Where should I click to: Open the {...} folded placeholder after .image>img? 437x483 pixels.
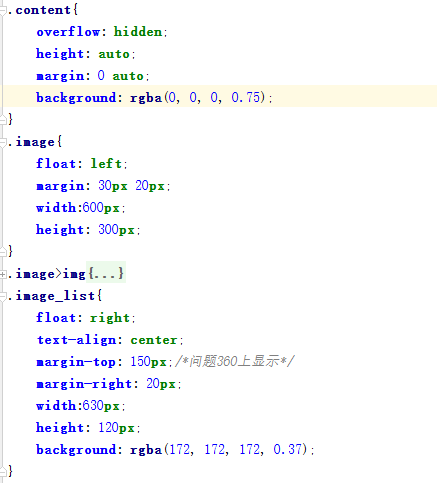(x=106, y=273)
